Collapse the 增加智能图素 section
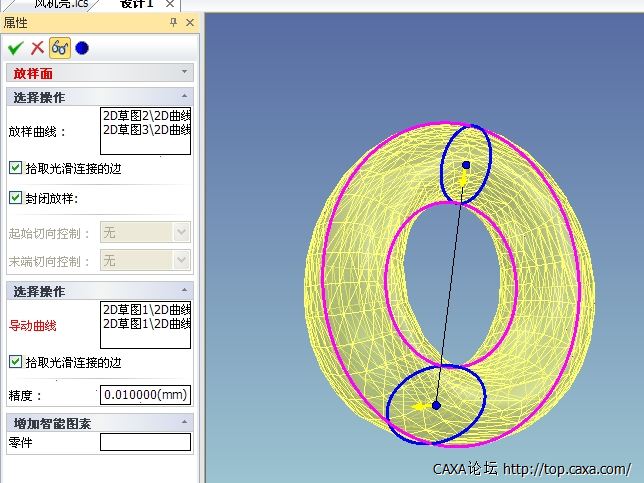644x483 pixels. pos(184,422)
